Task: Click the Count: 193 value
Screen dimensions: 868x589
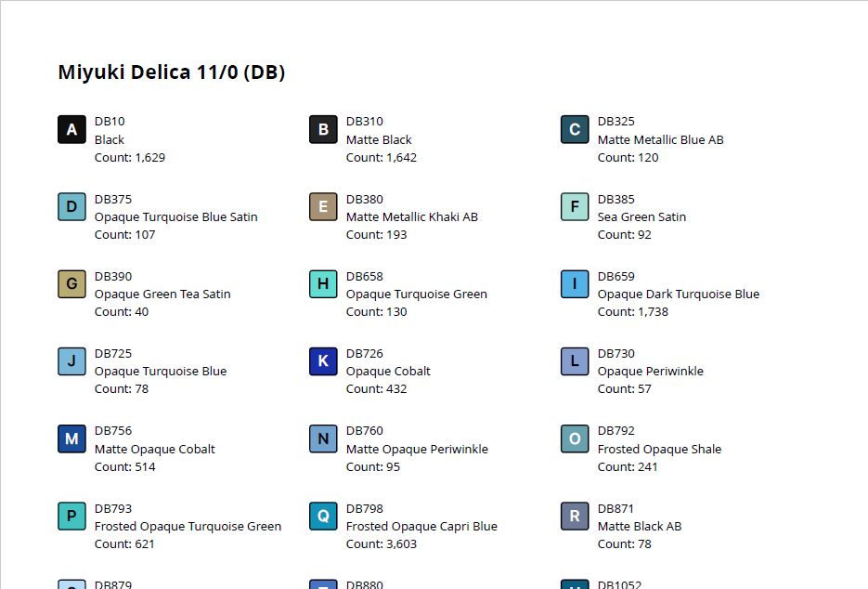Action: [x=376, y=234]
